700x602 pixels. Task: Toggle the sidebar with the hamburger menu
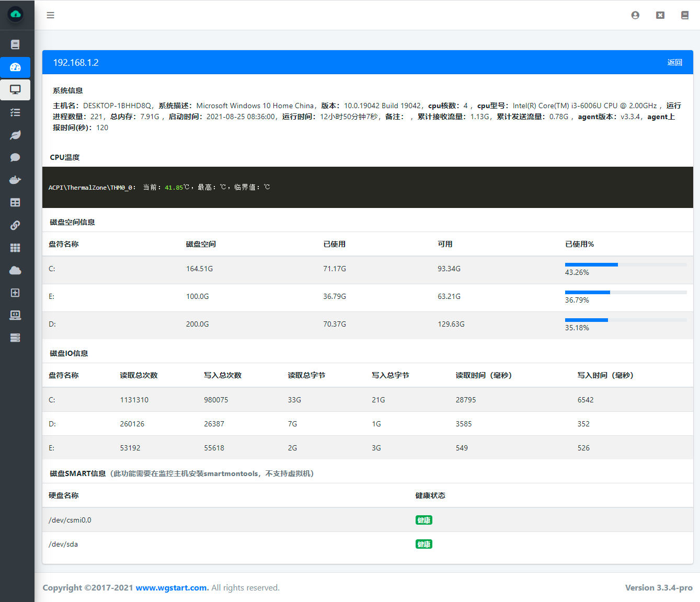point(50,15)
